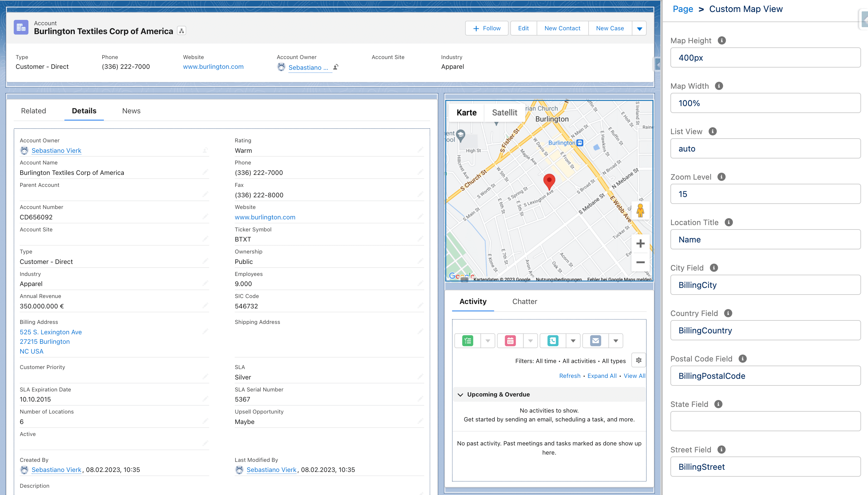The height and width of the screenshot is (495, 868).
Task: Click the List View info icon
Action: click(x=713, y=131)
